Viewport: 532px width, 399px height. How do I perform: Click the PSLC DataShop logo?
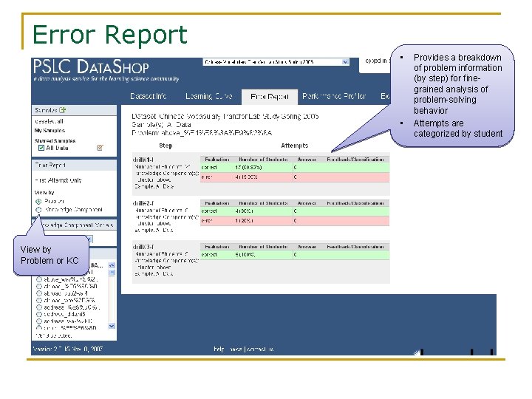point(91,66)
